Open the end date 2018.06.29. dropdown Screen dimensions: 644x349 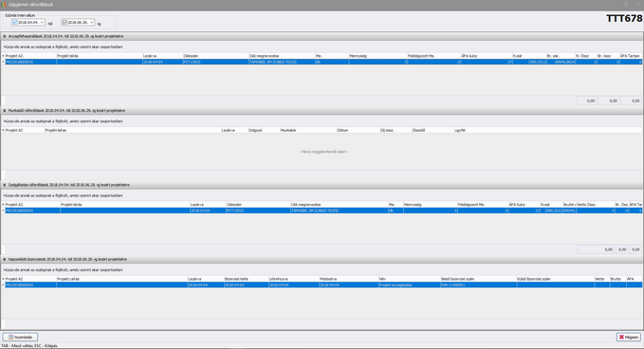point(91,22)
